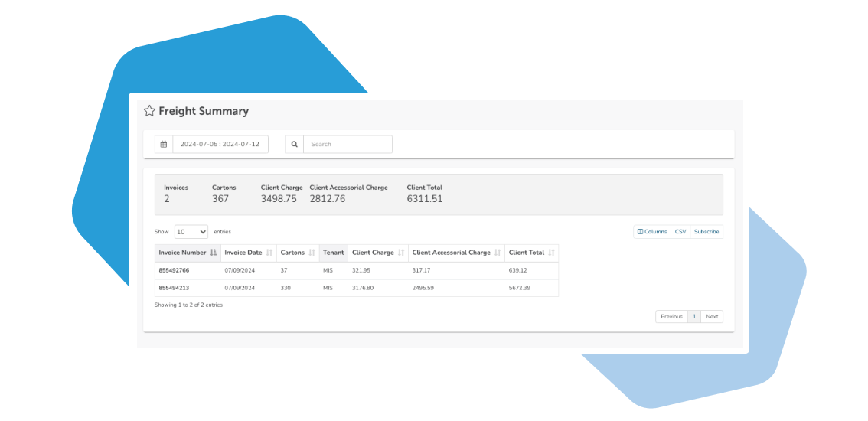Click the sort icon on Invoice Number column
The height and width of the screenshot is (421, 868).
(x=214, y=253)
